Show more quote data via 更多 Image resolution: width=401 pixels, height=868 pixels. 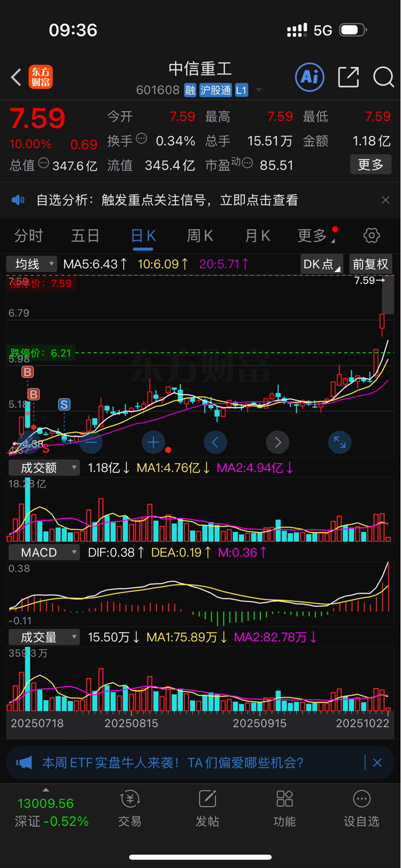[x=371, y=165]
